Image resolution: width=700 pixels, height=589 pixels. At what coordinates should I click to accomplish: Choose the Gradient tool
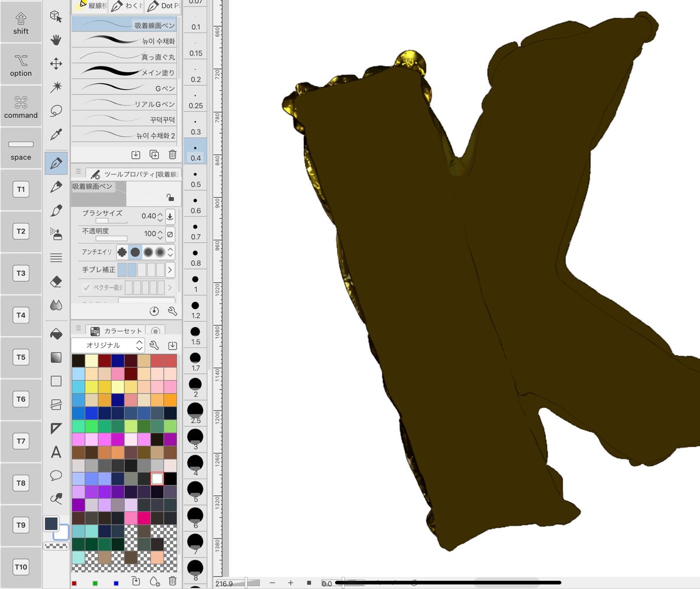(56, 357)
